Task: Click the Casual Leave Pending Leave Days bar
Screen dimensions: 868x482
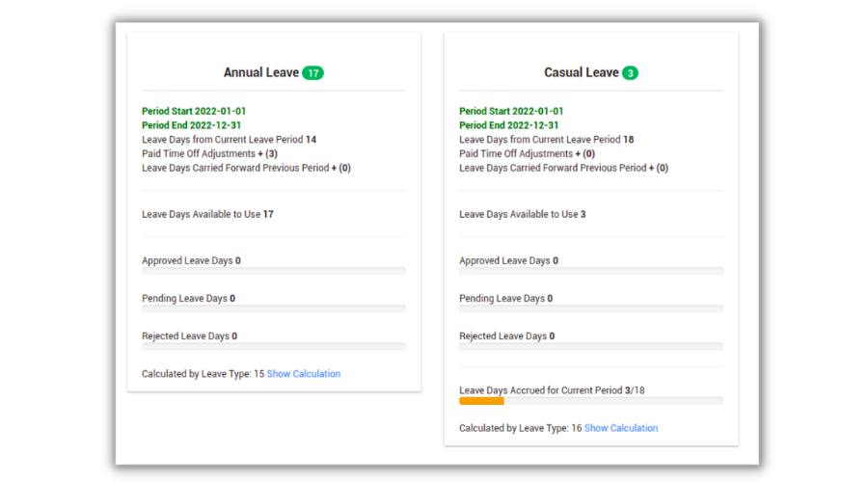Action: click(590, 308)
